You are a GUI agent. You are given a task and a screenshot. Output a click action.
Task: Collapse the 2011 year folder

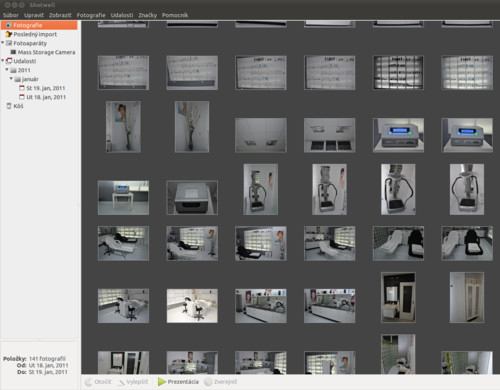tap(7, 70)
